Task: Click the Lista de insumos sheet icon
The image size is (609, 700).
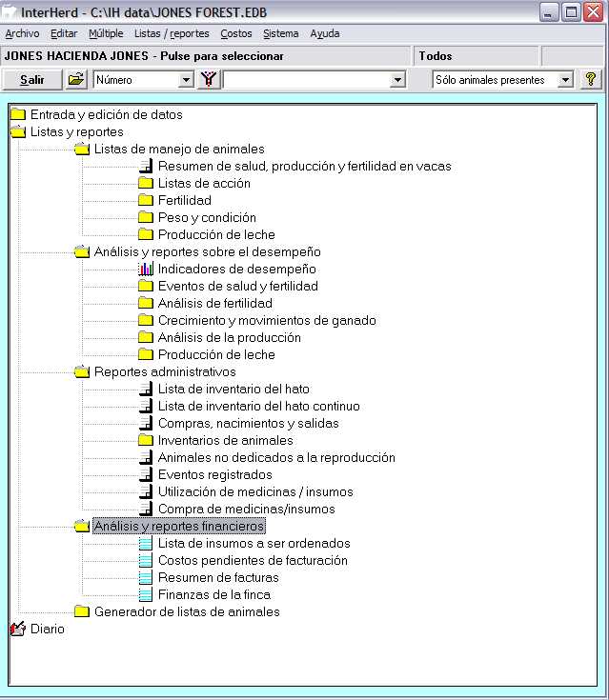Action: 146,543
